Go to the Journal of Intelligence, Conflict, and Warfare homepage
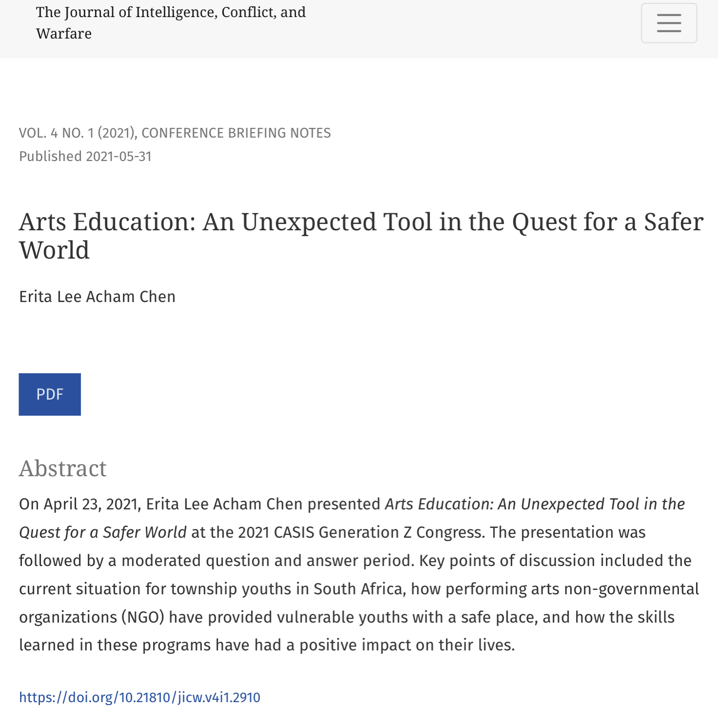 click(170, 22)
